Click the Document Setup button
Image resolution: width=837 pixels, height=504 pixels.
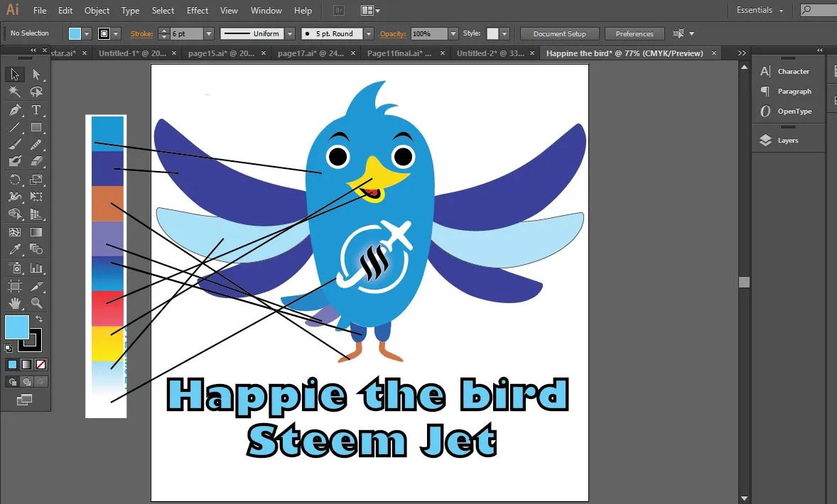pyautogui.click(x=559, y=33)
